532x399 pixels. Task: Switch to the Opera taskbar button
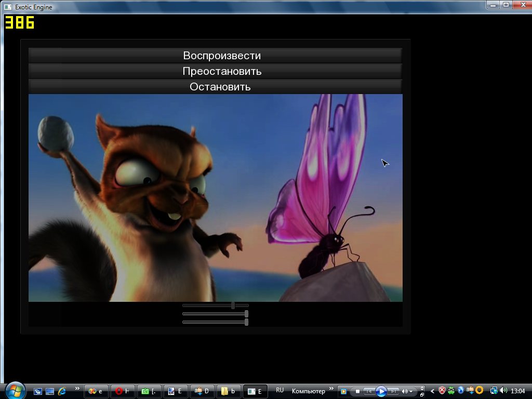pyautogui.click(x=123, y=391)
